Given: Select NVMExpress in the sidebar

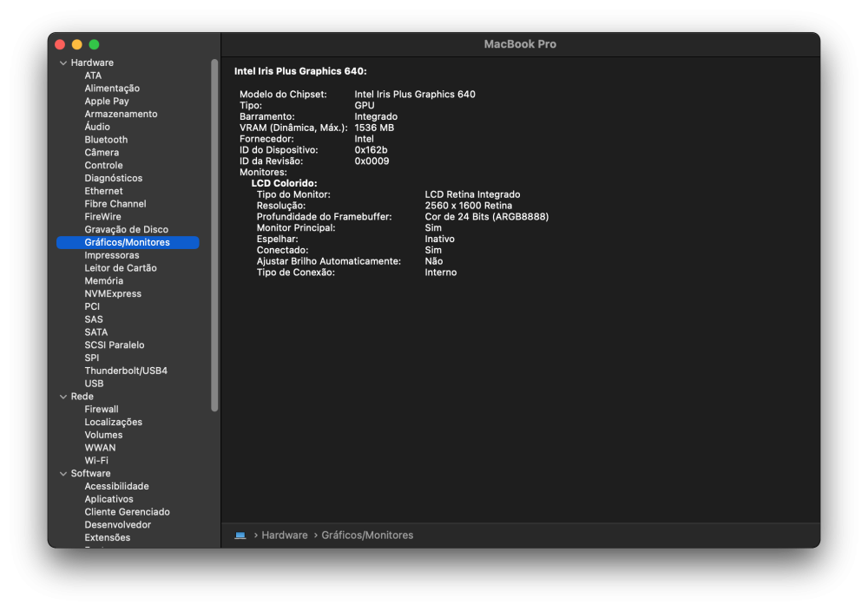Looking at the screenshot, I should [x=113, y=294].
